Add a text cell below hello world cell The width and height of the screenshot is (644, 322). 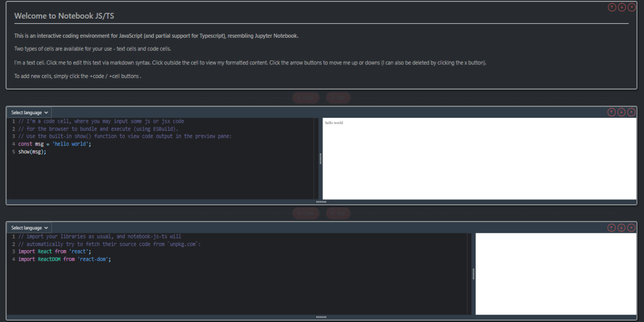click(x=338, y=213)
